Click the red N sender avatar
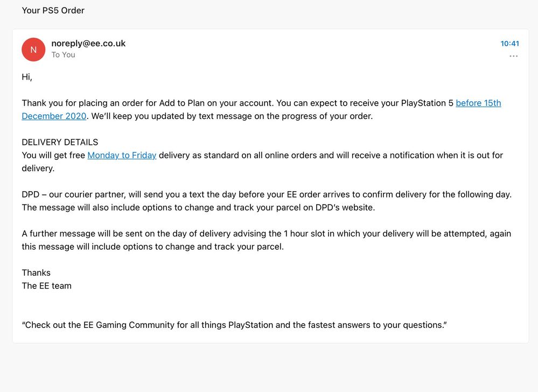This screenshot has height=392, width=538. pos(33,50)
